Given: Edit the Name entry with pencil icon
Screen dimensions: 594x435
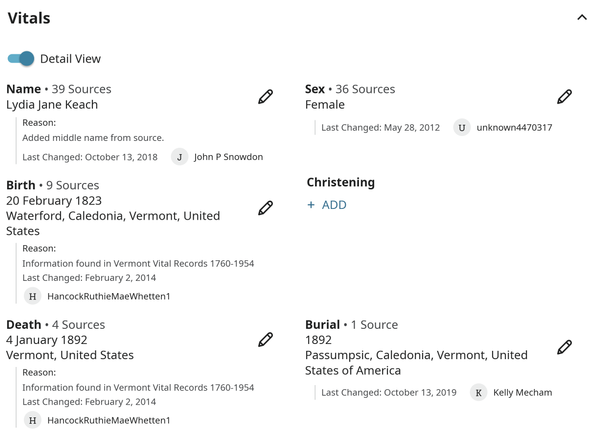Looking at the screenshot, I should tap(266, 97).
